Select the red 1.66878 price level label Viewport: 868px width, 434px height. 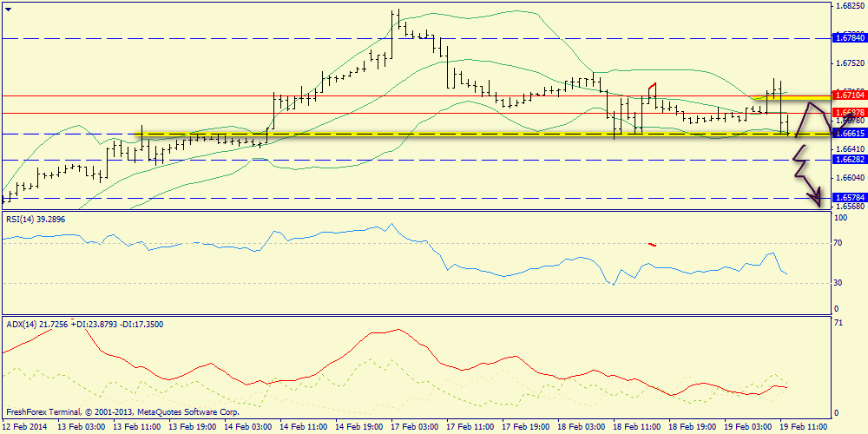(849, 112)
